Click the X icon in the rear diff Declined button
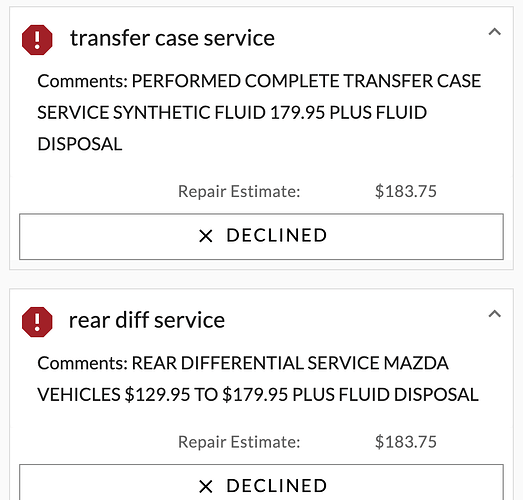523x500 pixels. click(x=205, y=486)
